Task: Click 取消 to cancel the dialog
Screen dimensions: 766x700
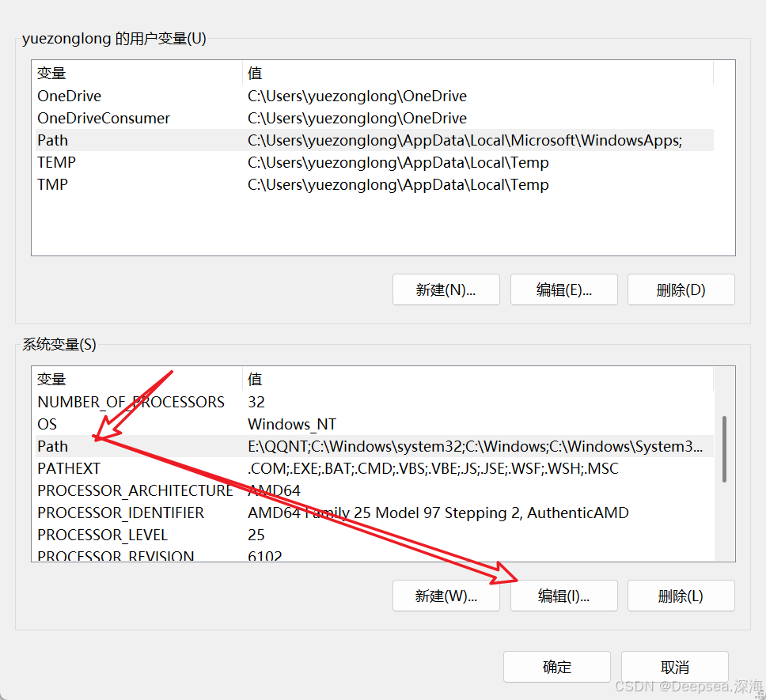Action: [x=673, y=667]
